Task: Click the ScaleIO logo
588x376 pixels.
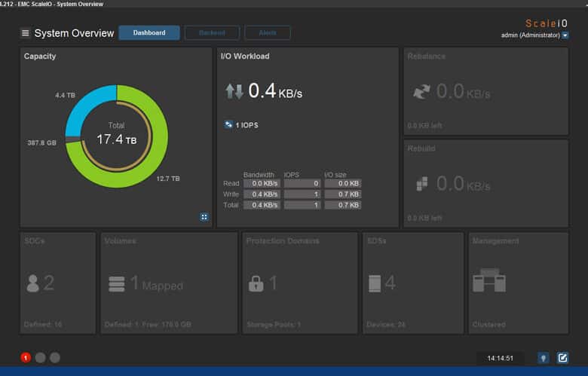Action: click(x=547, y=23)
